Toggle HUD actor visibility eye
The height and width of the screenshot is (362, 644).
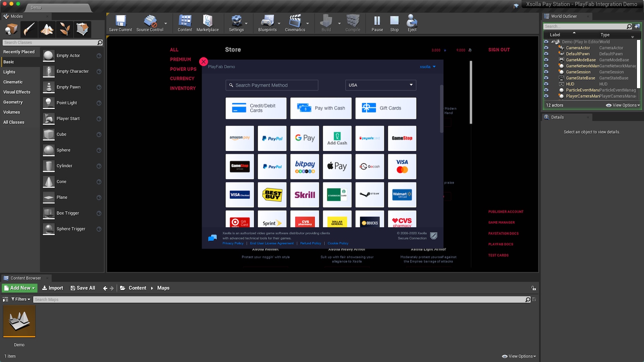click(x=546, y=84)
